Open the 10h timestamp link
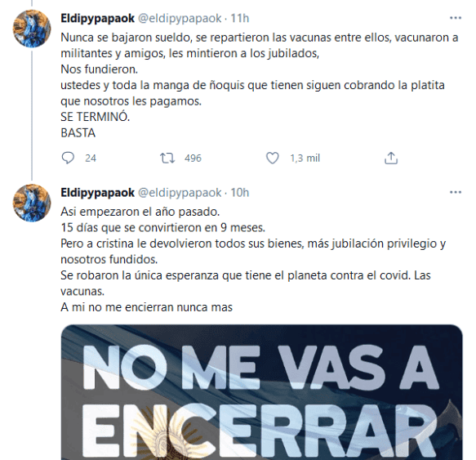Image resolution: width=476 pixels, height=460 pixels. tap(239, 193)
